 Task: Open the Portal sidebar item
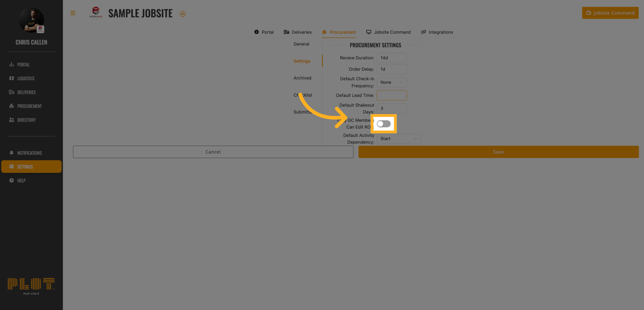pos(23,65)
